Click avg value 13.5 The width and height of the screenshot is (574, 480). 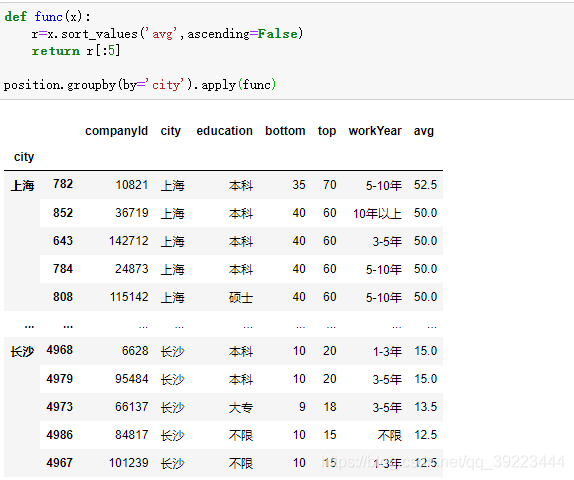tap(425, 407)
